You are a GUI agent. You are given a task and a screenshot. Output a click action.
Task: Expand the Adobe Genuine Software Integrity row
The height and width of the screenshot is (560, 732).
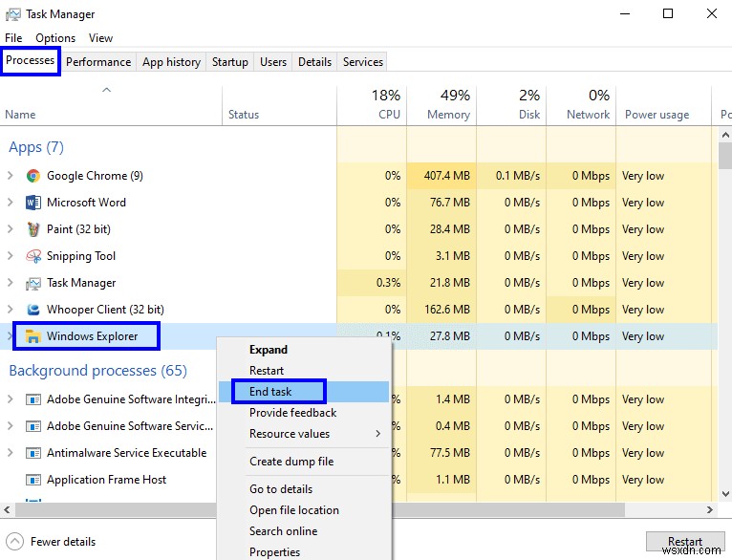point(11,399)
